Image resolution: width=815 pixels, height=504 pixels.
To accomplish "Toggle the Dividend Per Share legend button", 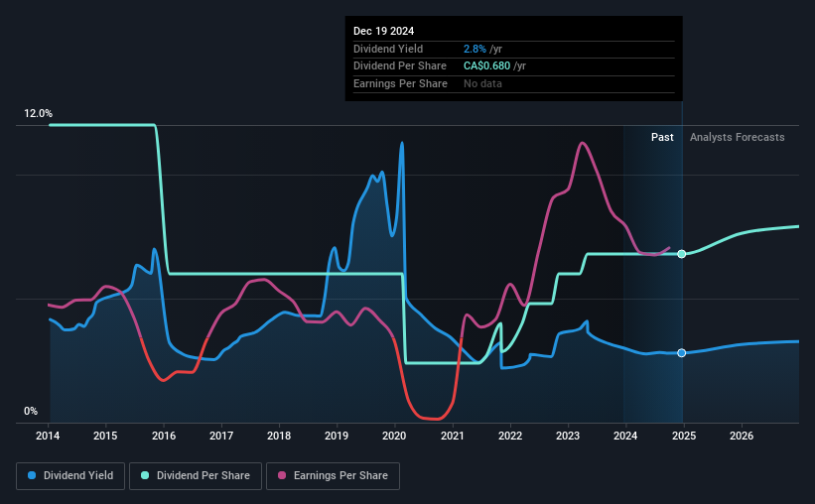I will (196, 476).
